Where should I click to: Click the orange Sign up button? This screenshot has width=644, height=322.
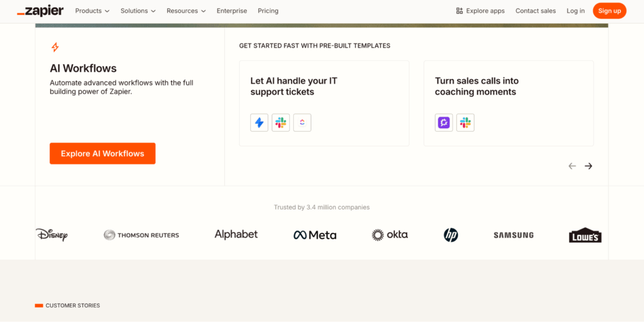[609, 11]
